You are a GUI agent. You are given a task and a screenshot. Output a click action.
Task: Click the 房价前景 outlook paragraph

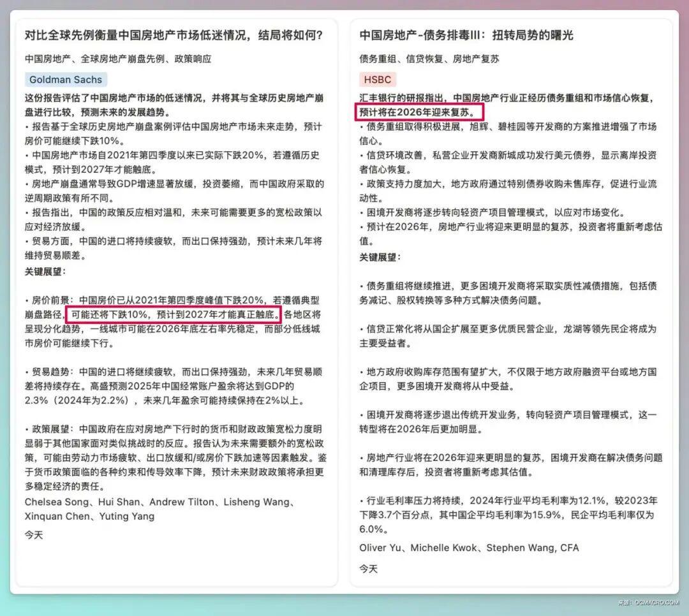pos(173,321)
